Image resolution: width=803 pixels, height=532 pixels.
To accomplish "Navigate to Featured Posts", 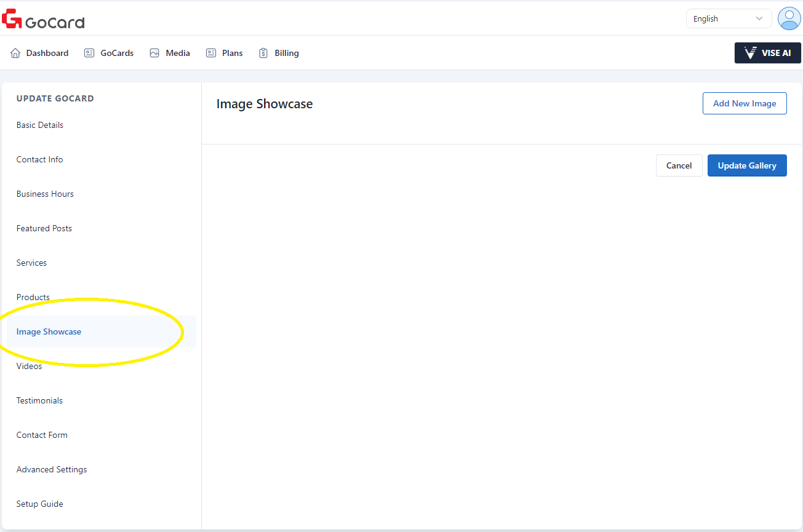I will tap(44, 228).
